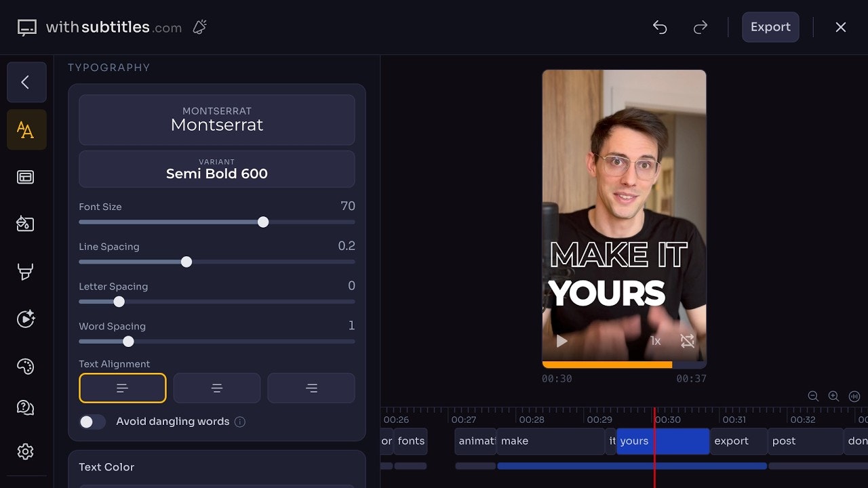Undo the last change
This screenshot has height=488, width=868.
click(660, 27)
